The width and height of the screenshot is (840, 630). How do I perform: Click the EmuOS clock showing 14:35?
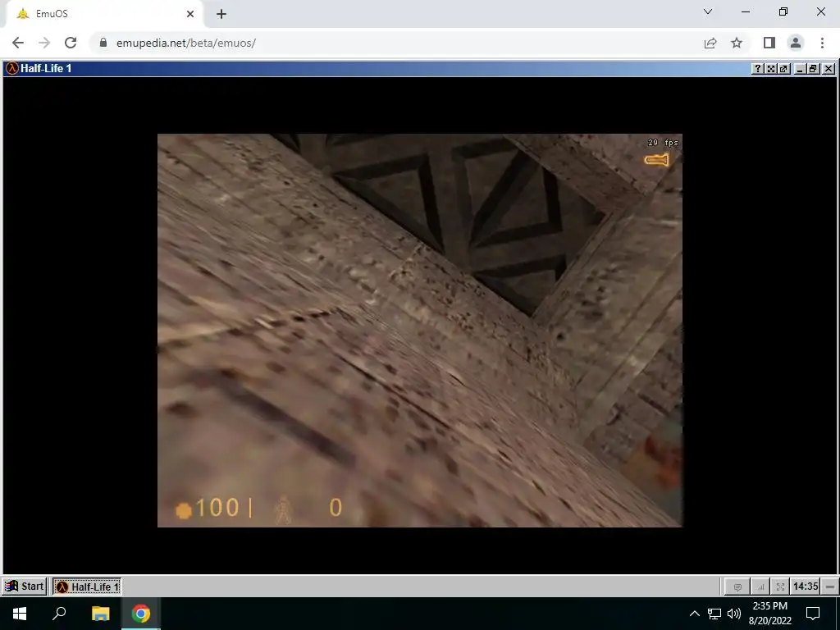coord(806,587)
